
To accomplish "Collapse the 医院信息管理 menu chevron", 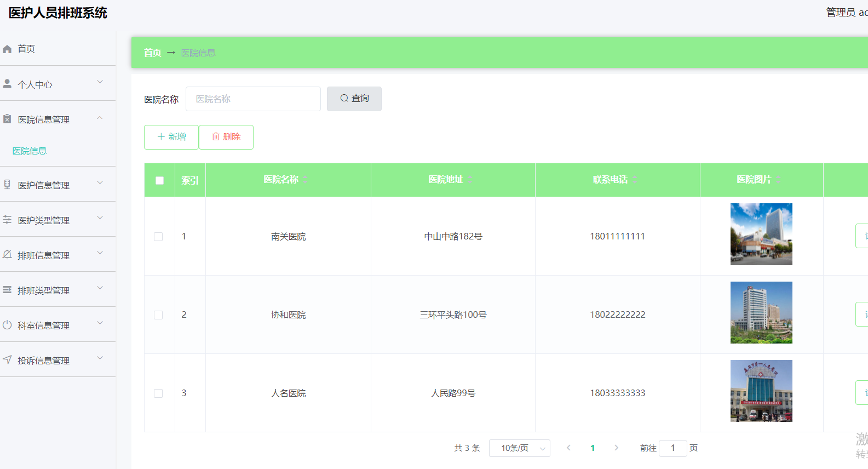I will 100,118.
